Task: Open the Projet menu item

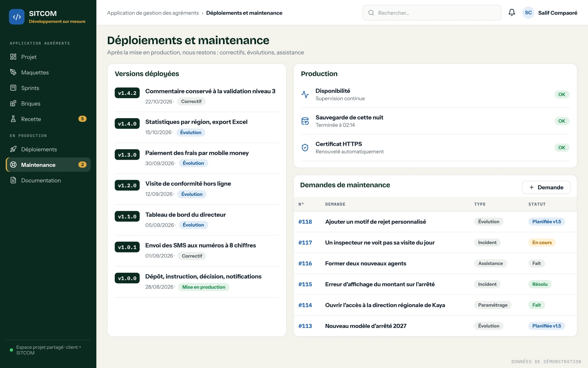Action: click(48, 57)
